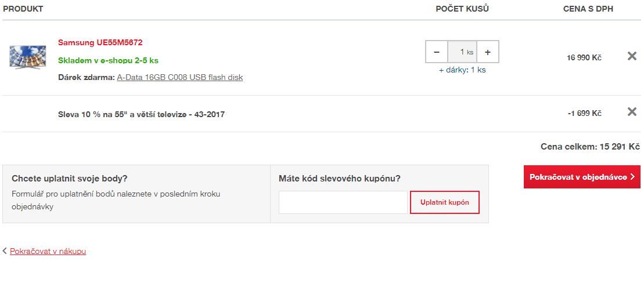
Task: Proceed with Pokračovat v objednávce button
Action: point(582,177)
